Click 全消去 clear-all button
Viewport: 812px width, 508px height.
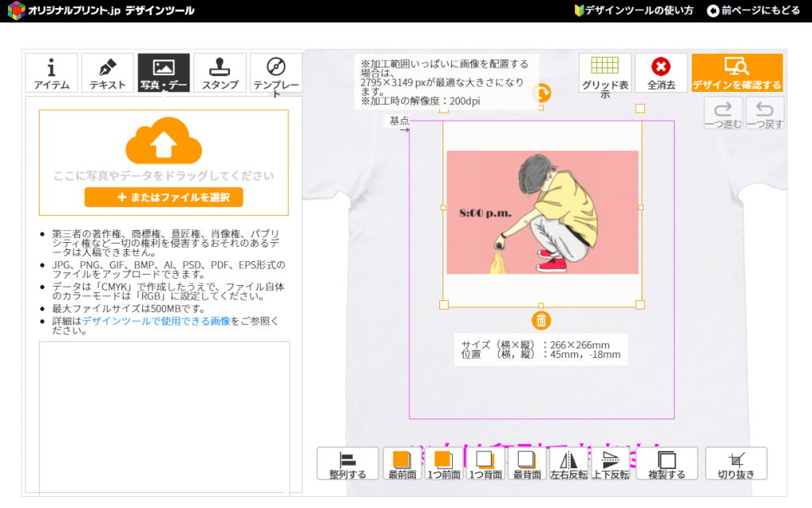[661, 73]
